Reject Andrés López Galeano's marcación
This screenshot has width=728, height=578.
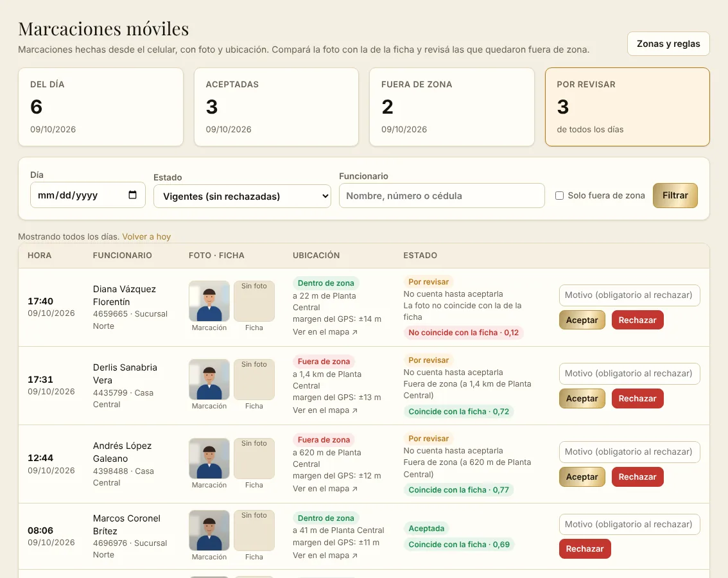tap(637, 477)
